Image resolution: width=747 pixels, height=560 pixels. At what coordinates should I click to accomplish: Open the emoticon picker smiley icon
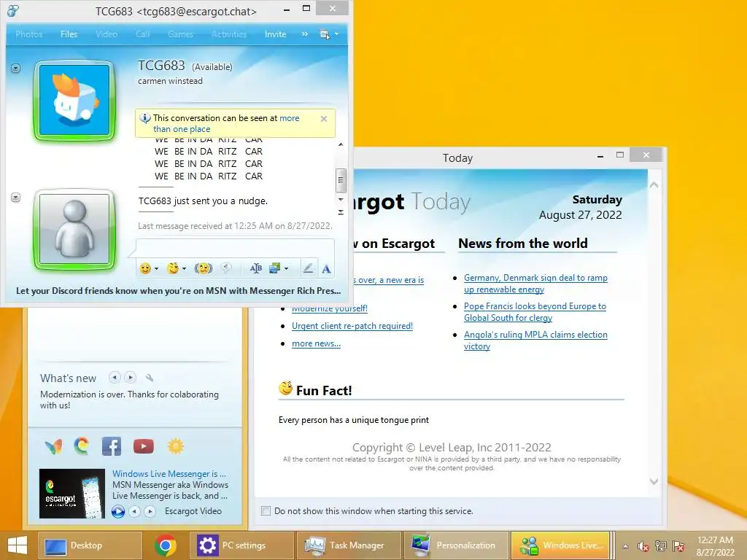click(145, 268)
